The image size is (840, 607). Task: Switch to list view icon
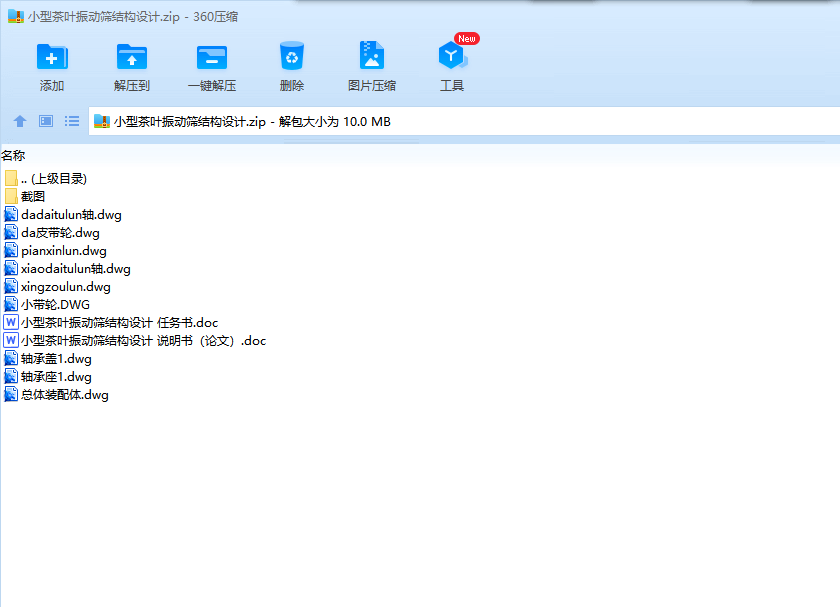click(72, 121)
